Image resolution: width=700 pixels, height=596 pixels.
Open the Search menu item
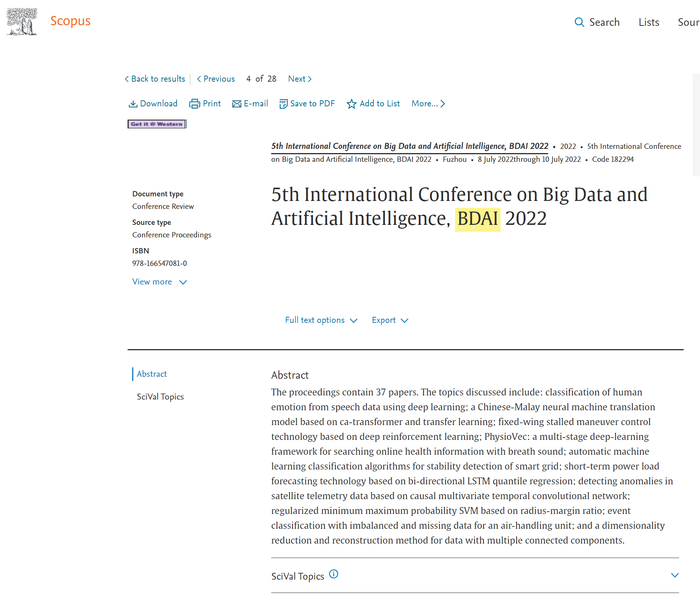click(x=604, y=22)
